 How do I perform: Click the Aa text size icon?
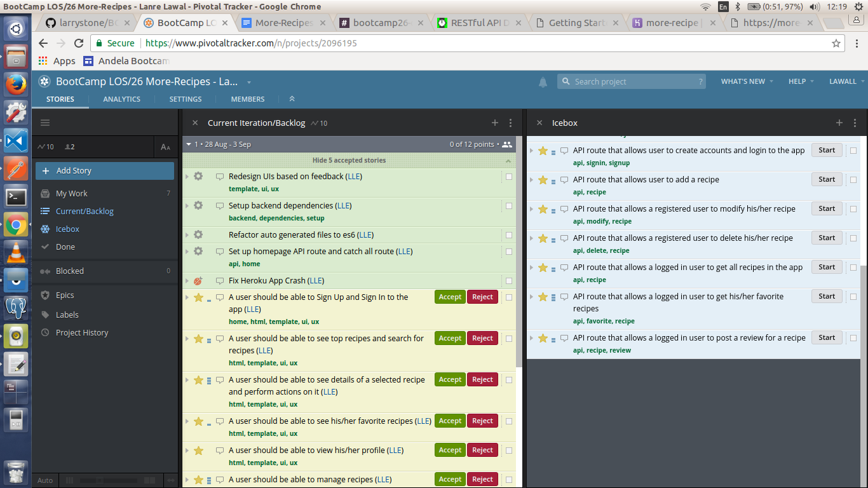click(165, 147)
